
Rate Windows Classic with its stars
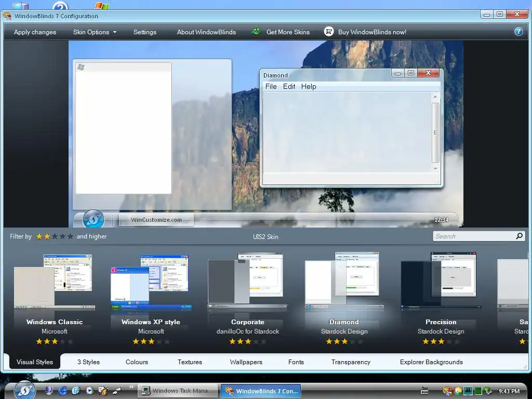click(54, 341)
